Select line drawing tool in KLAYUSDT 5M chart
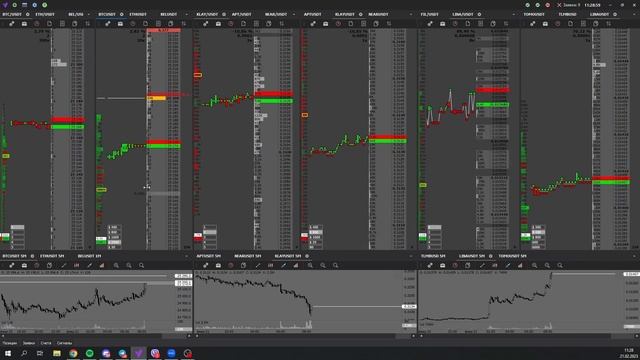Image resolution: width=640 pixels, height=360 pixels. (x=258, y=266)
